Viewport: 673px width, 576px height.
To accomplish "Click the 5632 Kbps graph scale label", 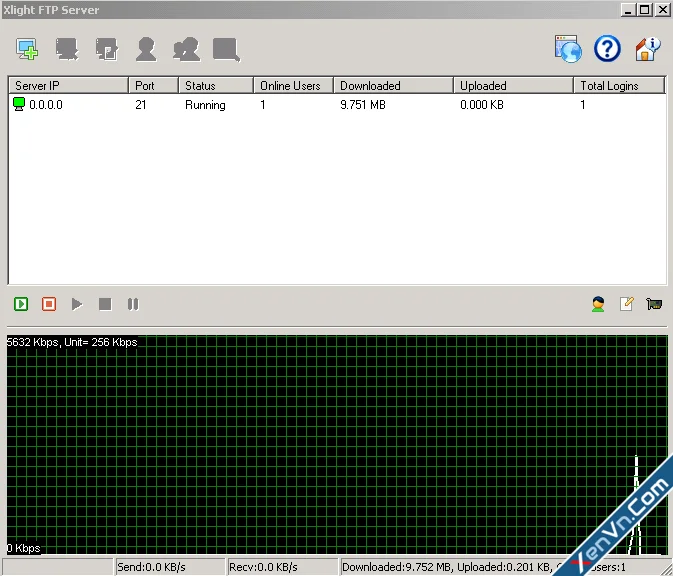I will pyautogui.click(x=72, y=342).
